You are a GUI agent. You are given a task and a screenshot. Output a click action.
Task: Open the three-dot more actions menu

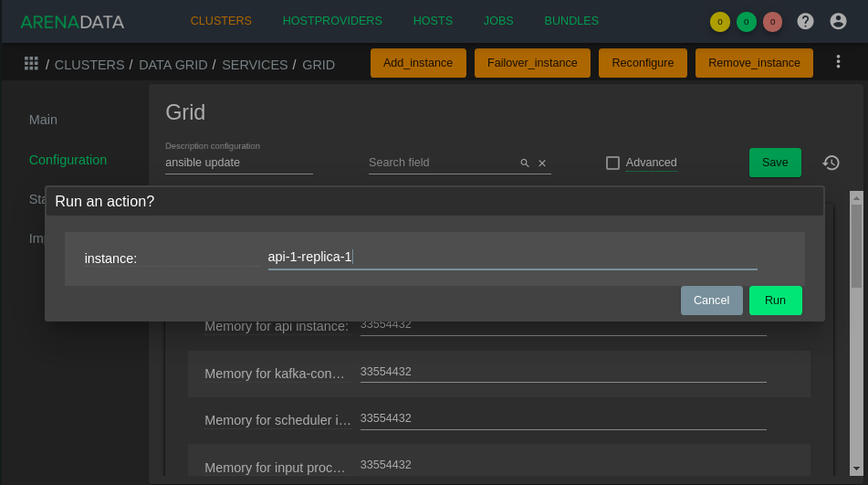pyautogui.click(x=838, y=61)
